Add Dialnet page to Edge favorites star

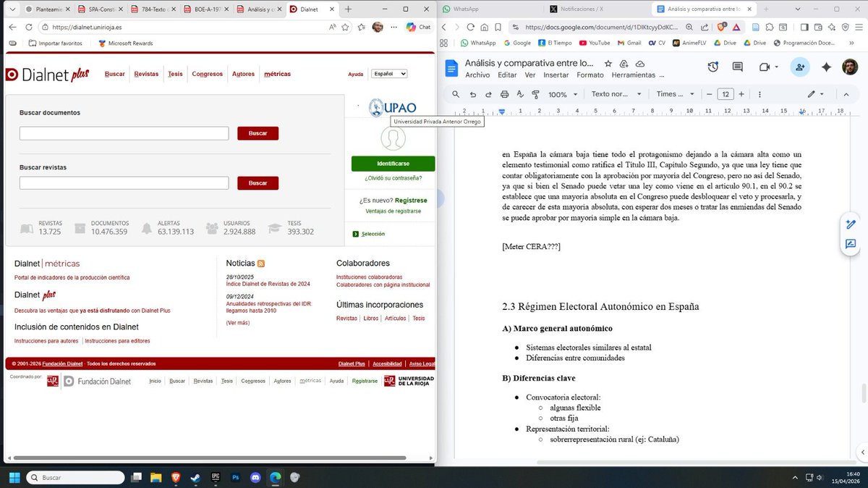click(x=346, y=27)
